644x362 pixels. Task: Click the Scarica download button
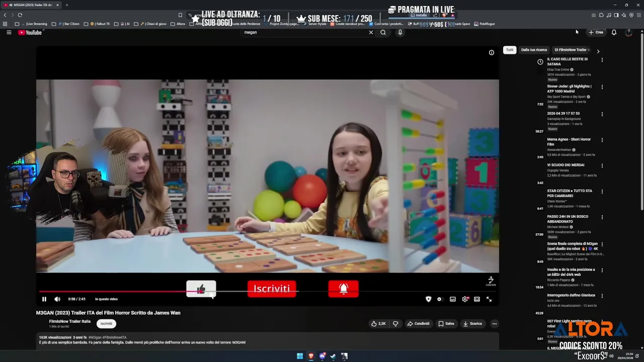(472, 324)
